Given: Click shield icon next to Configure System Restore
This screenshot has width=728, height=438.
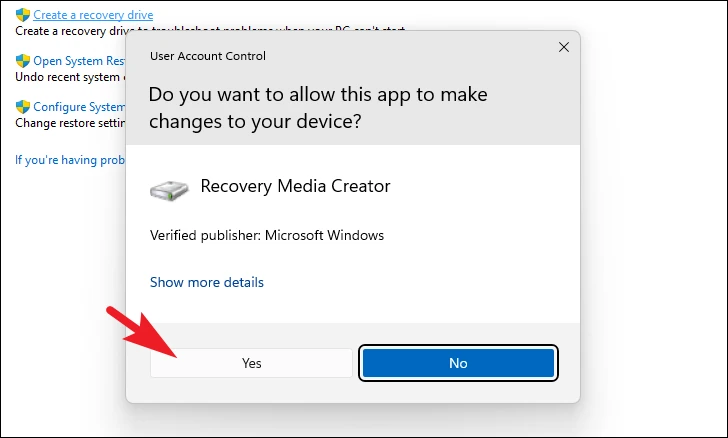Looking at the screenshot, I should tap(23, 107).
